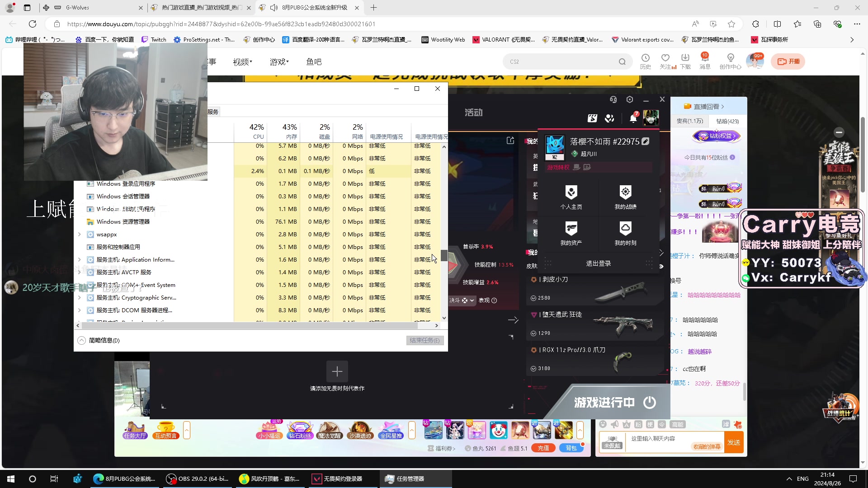Open the 直播回看 replay link

pos(704,107)
